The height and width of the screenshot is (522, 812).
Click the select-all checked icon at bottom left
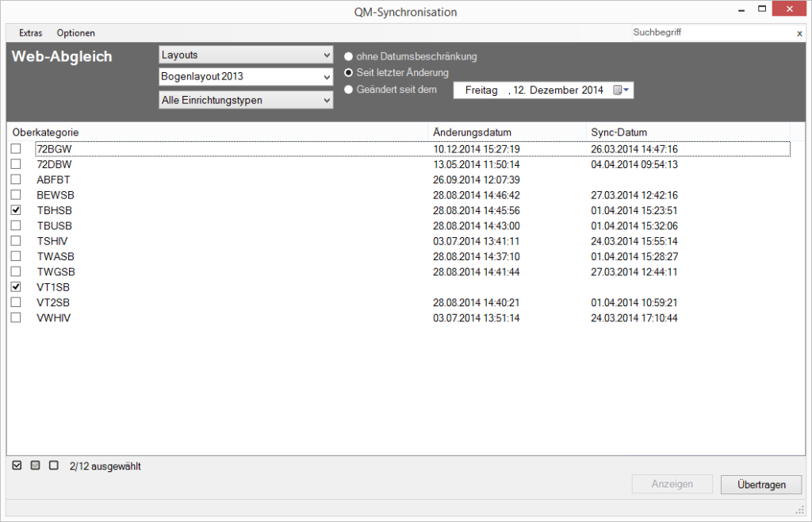coord(17,466)
